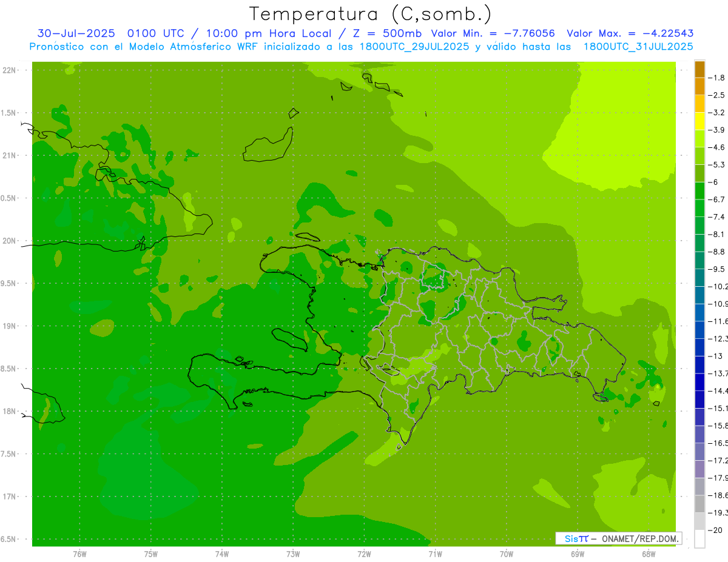Image resolution: width=728 pixels, height=562 pixels.
Task: Click the -1.8 legend value
Action: 718,78
